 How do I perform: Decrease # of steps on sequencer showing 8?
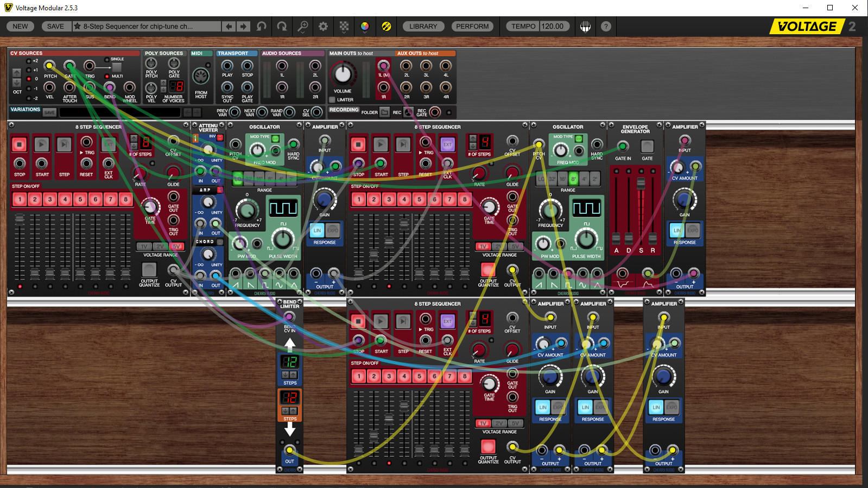pos(134,146)
